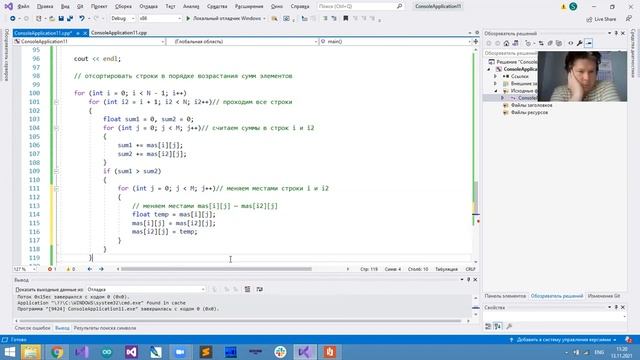640x360 pixels.
Task: Open the Debug configuration dropdown
Action: 122,18
